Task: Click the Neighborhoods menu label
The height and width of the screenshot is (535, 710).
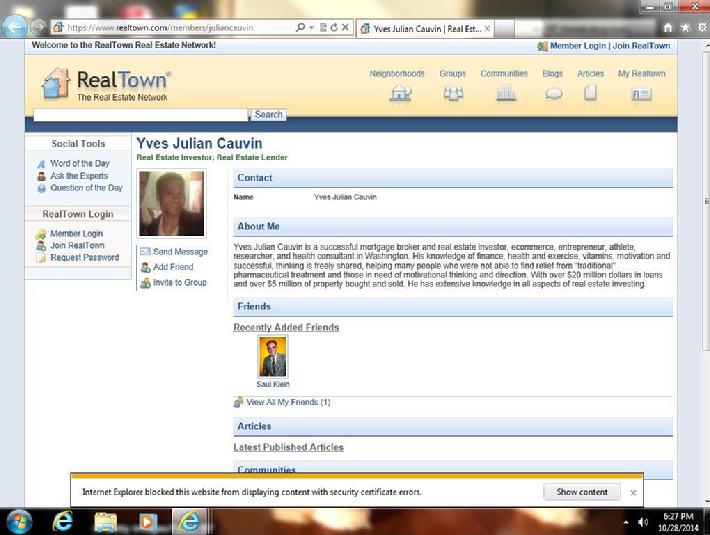Action: pos(397,73)
